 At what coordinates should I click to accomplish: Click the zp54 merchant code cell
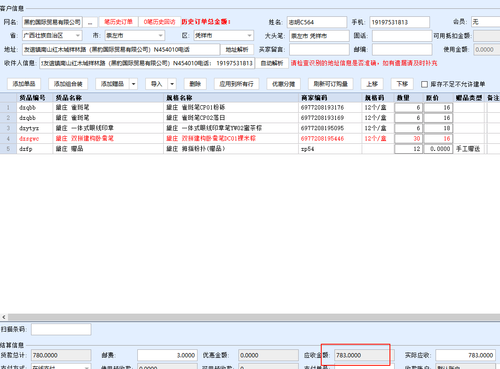click(x=330, y=149)
